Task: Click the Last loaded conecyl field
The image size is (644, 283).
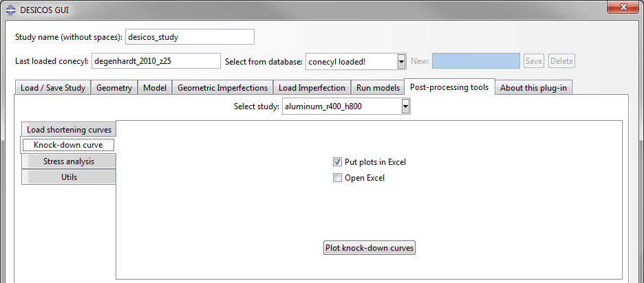Action: point(156,62)
